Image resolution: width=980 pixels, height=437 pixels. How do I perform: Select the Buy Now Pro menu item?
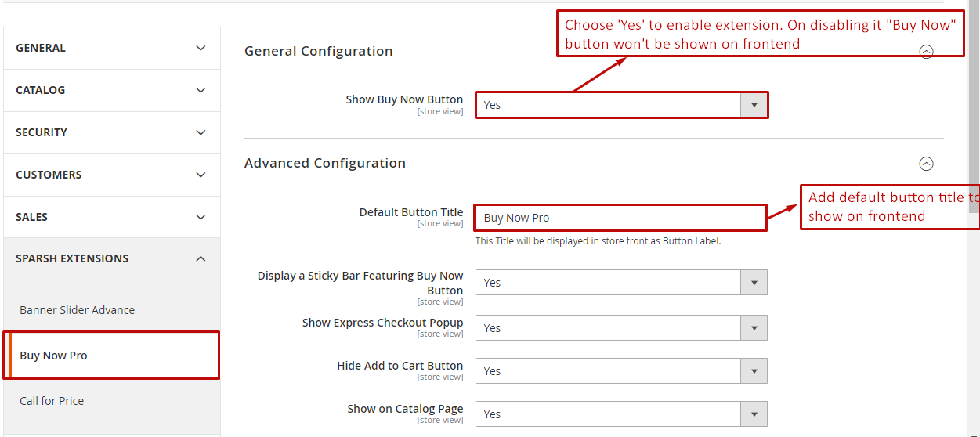click(x=53, y=356)
